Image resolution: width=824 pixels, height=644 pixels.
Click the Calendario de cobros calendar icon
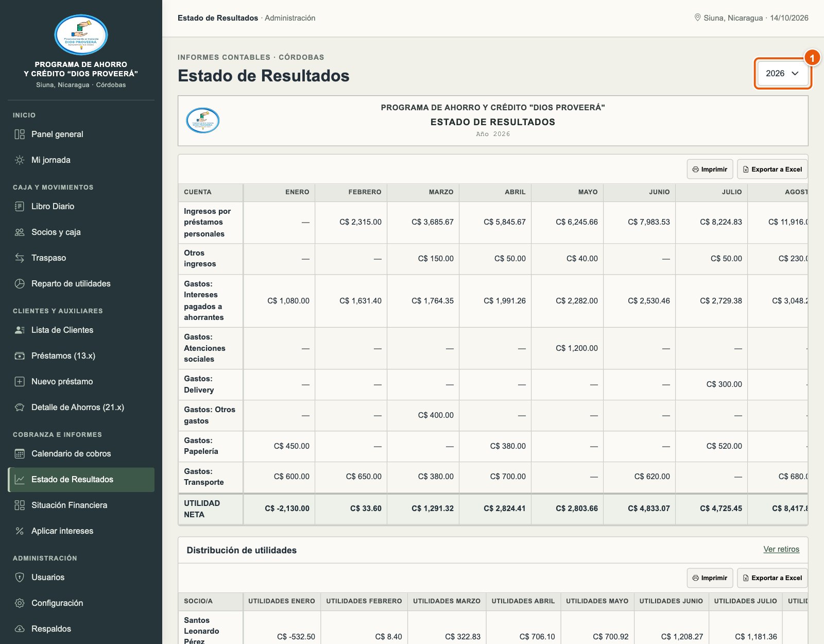[20, 454]
